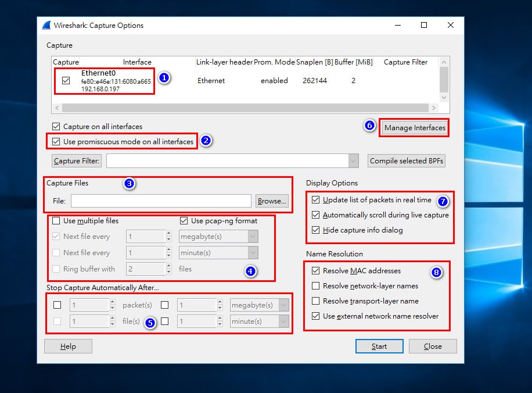This screenshot has height=393, width=532.
Task: Click the interface list scroll down arrow
Action: [x=444, y=98]
